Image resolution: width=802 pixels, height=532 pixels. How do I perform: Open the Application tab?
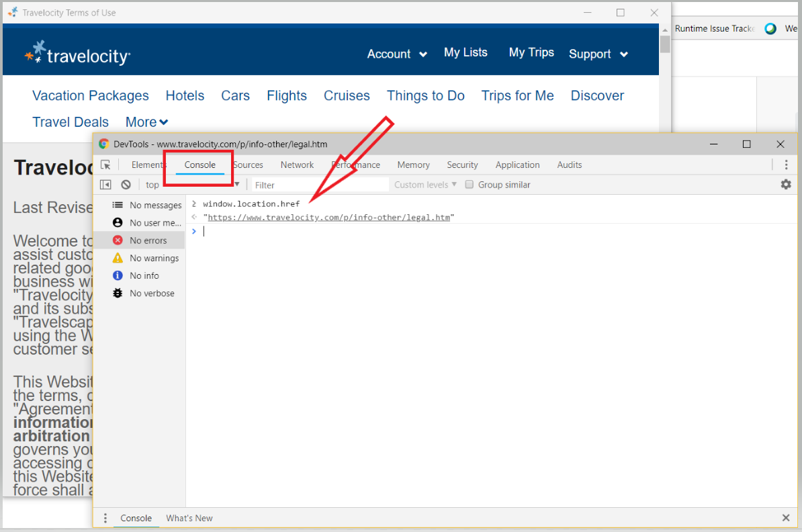pos(517,165)
